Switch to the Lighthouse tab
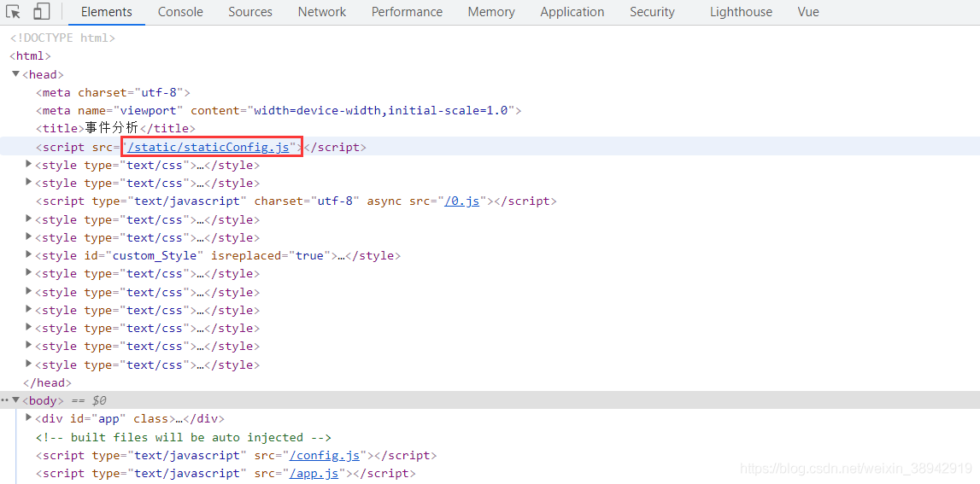Viewport: 980px width, 484px height. (741, 12)
